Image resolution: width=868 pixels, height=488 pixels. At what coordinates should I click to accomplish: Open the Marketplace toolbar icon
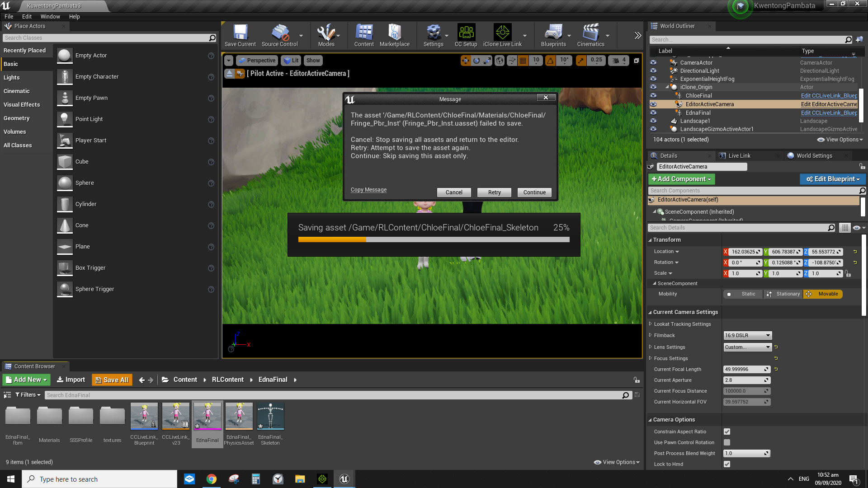click(x=395, y=35)
